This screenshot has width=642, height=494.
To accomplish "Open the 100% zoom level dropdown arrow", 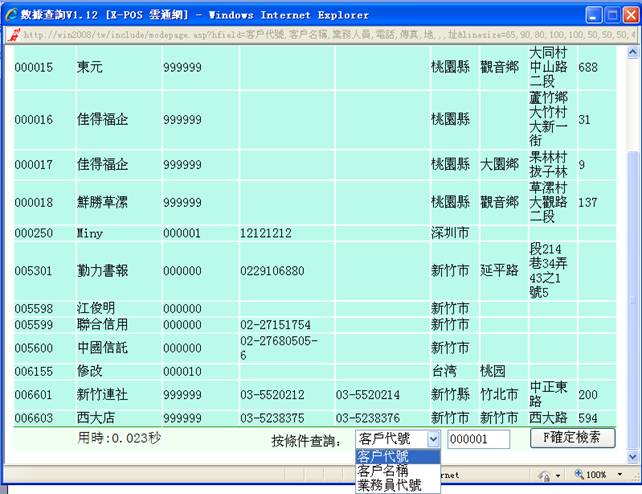I will tap(620, 475).
